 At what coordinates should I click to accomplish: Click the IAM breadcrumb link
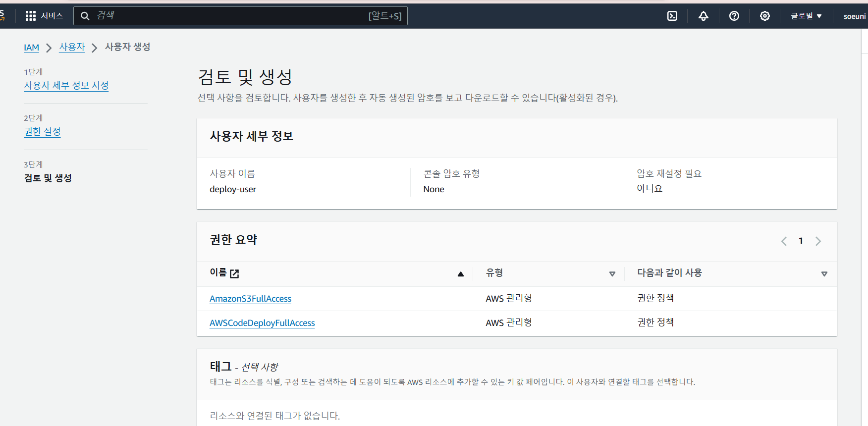pyautogui.click(x=31, y=48)
